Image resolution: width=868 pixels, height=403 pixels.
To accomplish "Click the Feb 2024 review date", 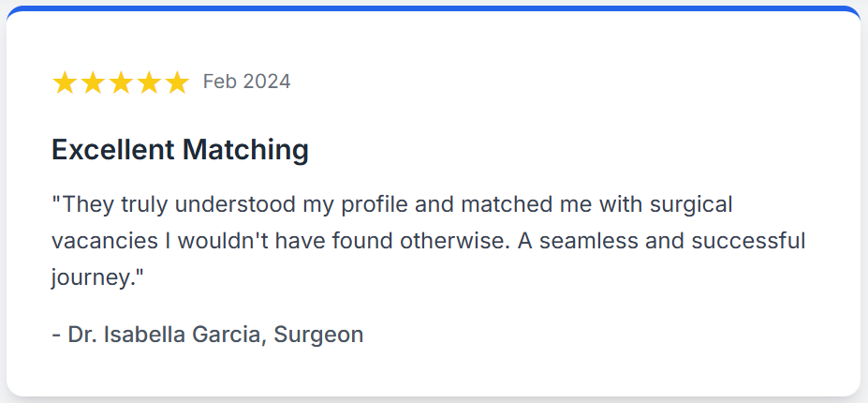I will coord(246,82).
